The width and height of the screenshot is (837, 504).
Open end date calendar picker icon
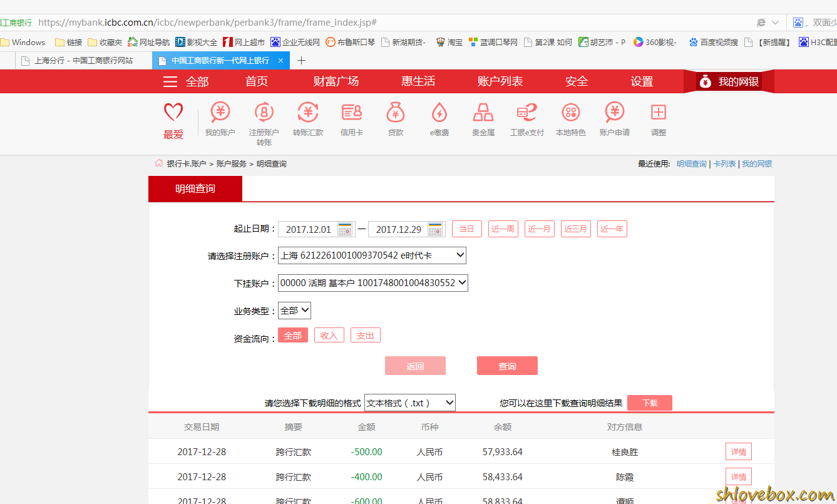coord(435,229)
